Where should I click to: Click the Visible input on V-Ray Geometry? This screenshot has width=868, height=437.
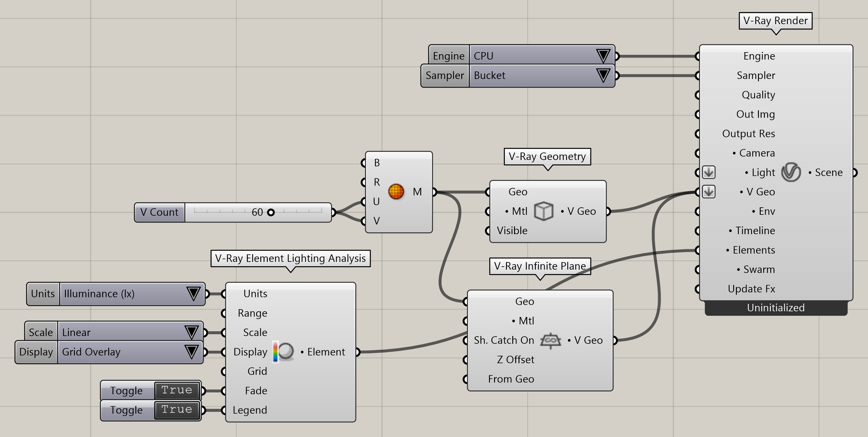tap(512, 231)
